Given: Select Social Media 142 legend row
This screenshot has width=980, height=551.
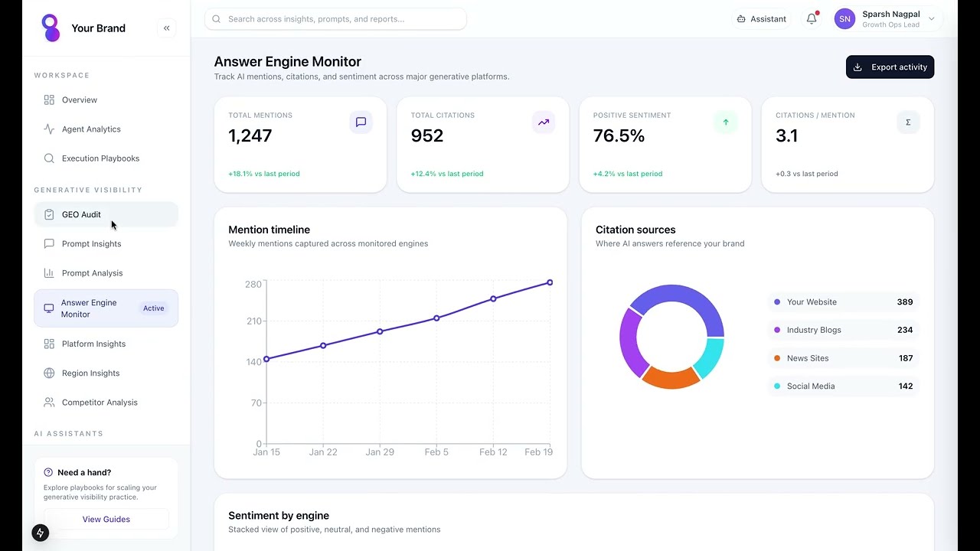Looking at the screenshot, I should [843, 386].
